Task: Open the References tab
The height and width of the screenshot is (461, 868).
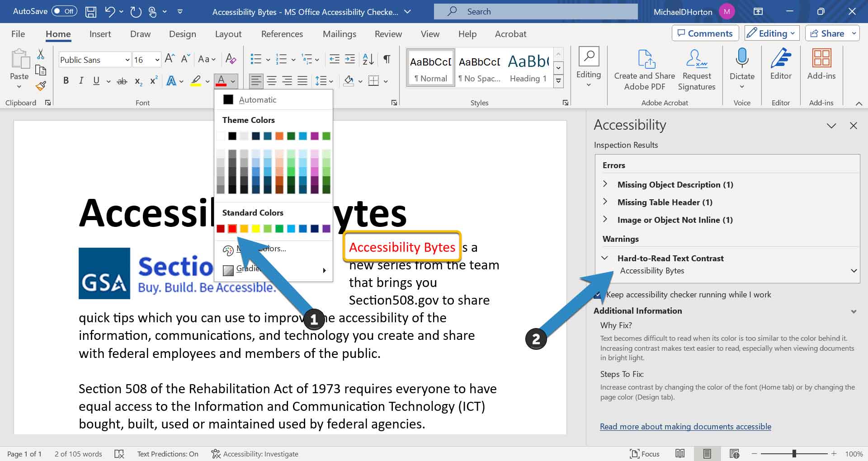Action: pos(282,34)
